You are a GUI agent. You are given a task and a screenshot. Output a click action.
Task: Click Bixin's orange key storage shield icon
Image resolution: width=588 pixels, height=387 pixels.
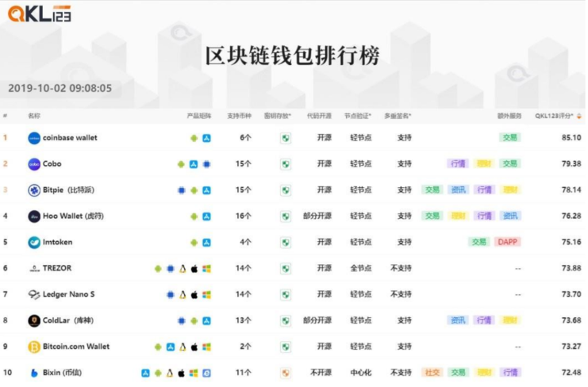click(286, 374)
